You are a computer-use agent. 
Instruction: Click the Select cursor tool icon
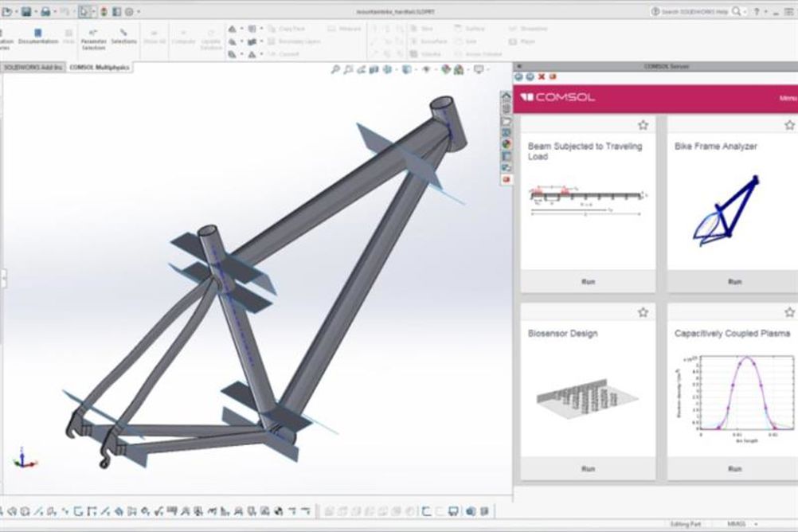(x=84, y=11)
